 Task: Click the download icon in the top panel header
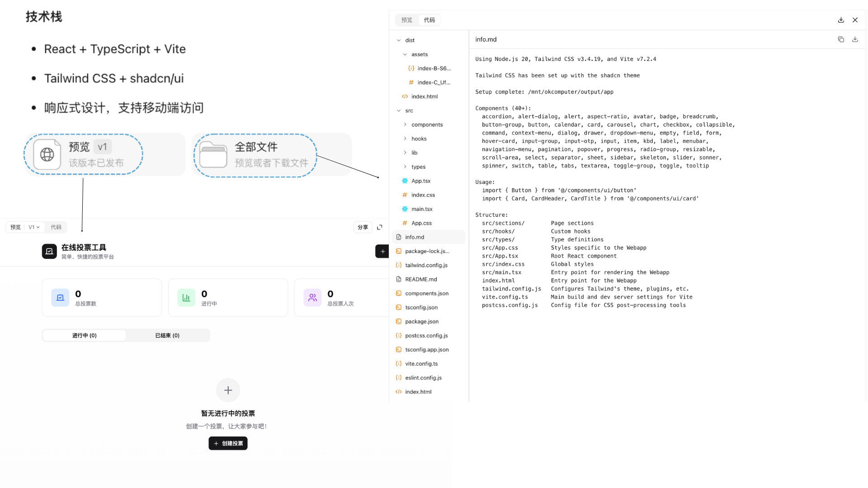tap(841, 20)
